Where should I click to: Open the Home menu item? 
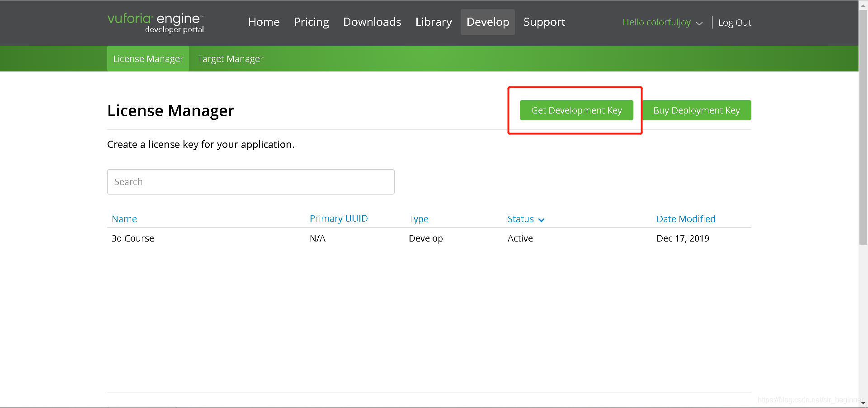(x=264, y=22)
